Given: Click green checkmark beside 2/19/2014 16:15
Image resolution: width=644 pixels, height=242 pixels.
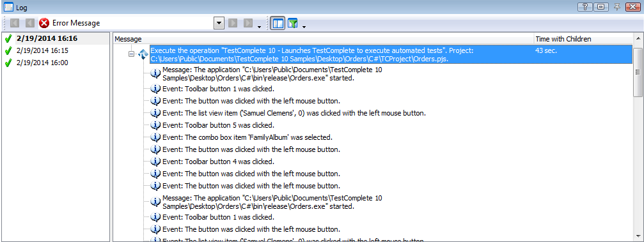Looking at the screenshot, I should [8, 50].
